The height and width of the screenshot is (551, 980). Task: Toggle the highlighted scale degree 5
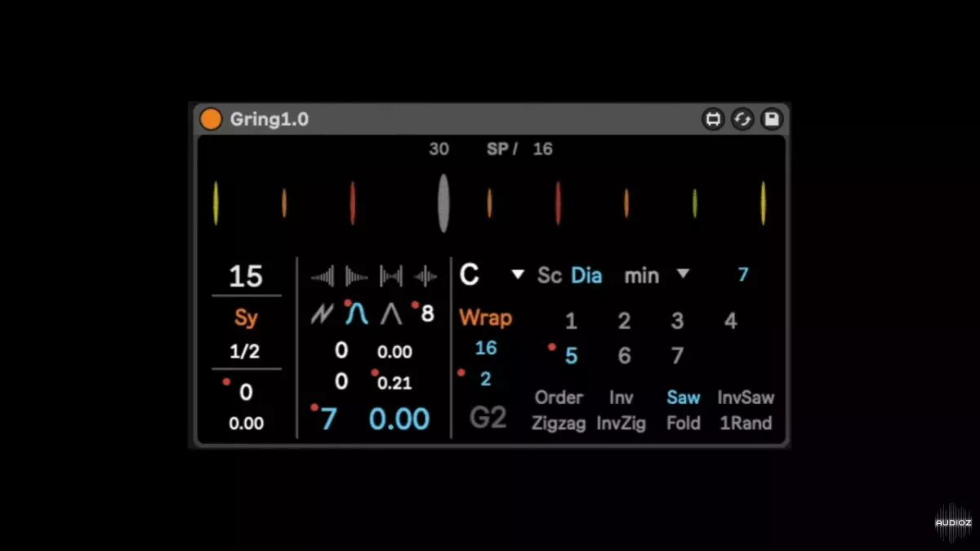(571, 356)
